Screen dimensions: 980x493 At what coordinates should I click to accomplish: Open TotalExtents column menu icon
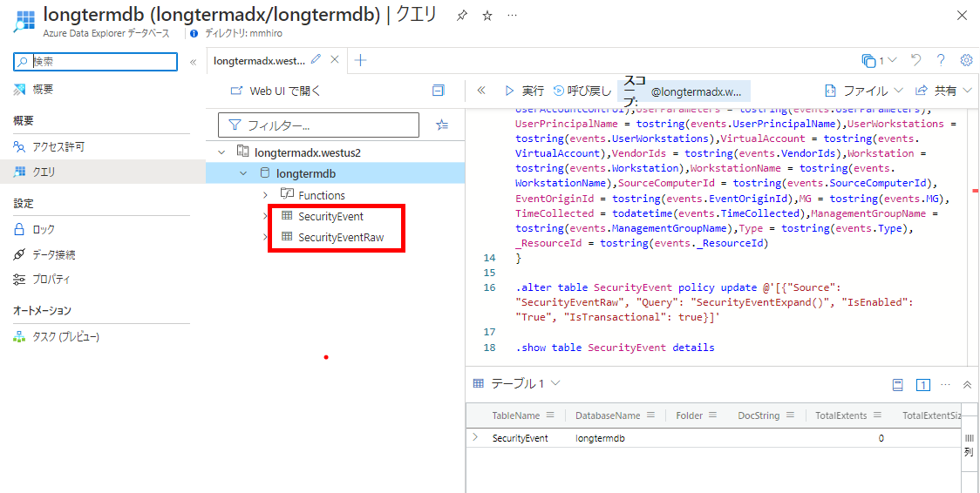(x=877, y=415)
